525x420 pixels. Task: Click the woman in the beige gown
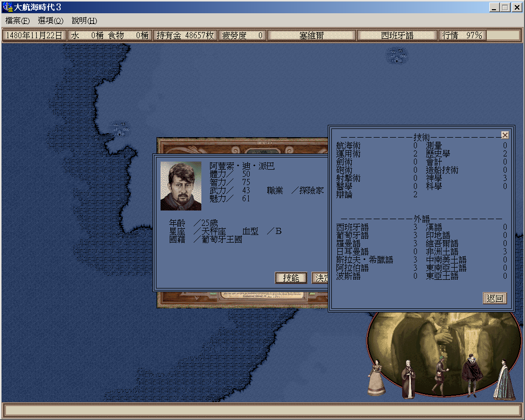click(x=376, y=378)
